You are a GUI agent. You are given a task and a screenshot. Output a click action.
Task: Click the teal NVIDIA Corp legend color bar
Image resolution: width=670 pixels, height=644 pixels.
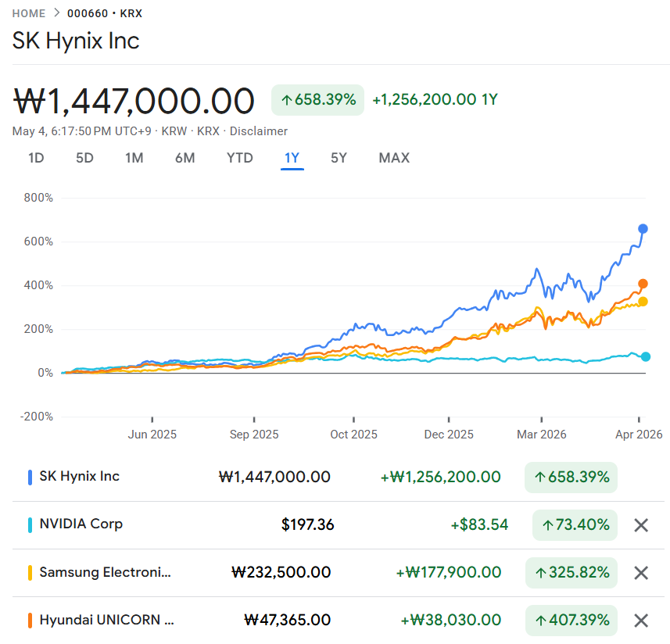(30, 525)
